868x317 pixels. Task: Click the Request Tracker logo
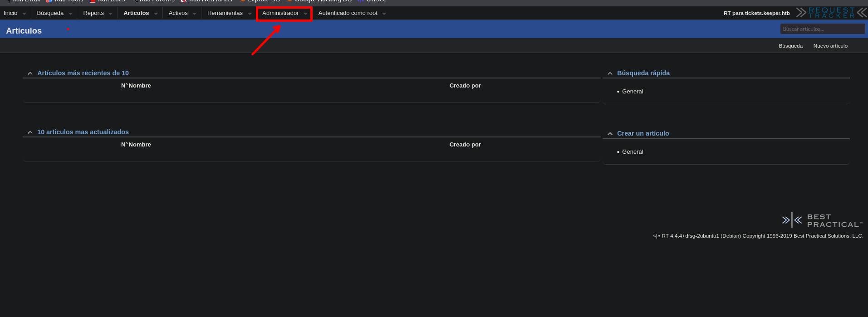point(831,13)
